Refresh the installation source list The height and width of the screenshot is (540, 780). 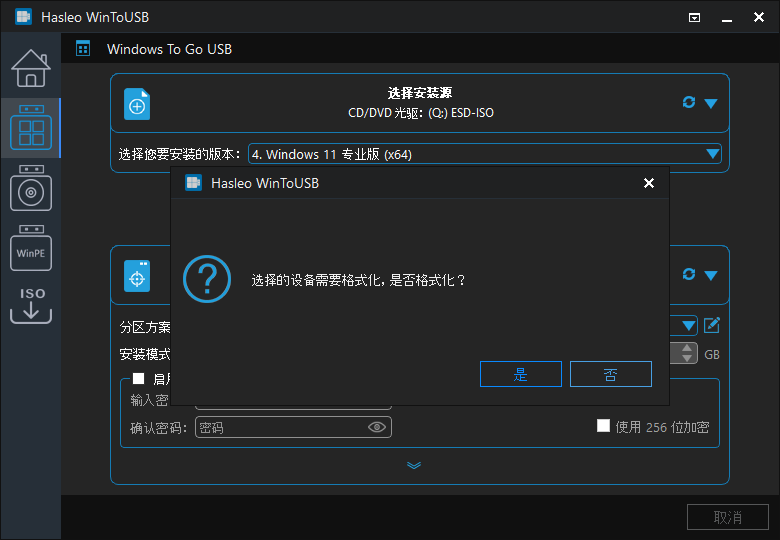pos(688,102)
